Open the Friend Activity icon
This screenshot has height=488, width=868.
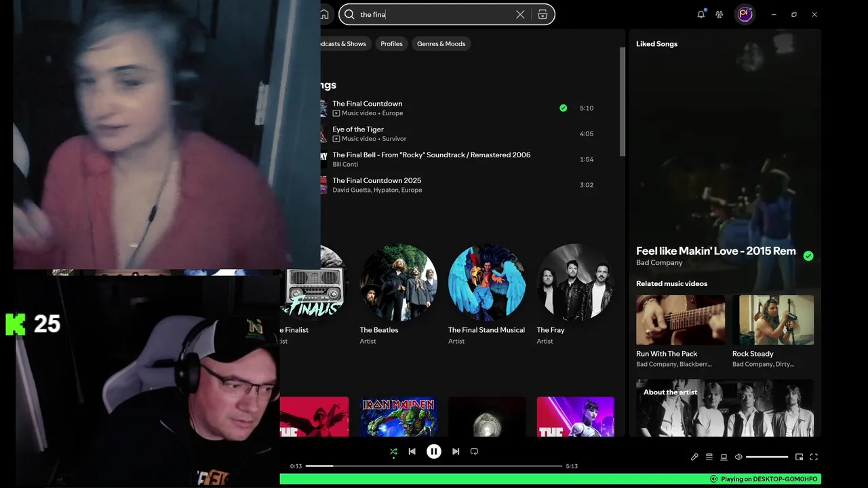click(x=719, y=14)
